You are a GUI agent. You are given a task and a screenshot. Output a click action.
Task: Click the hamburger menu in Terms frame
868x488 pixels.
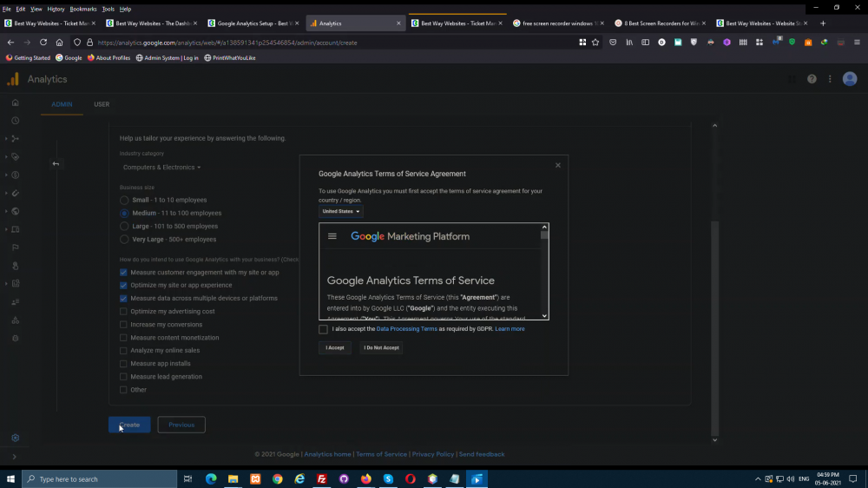click(332, 236)
